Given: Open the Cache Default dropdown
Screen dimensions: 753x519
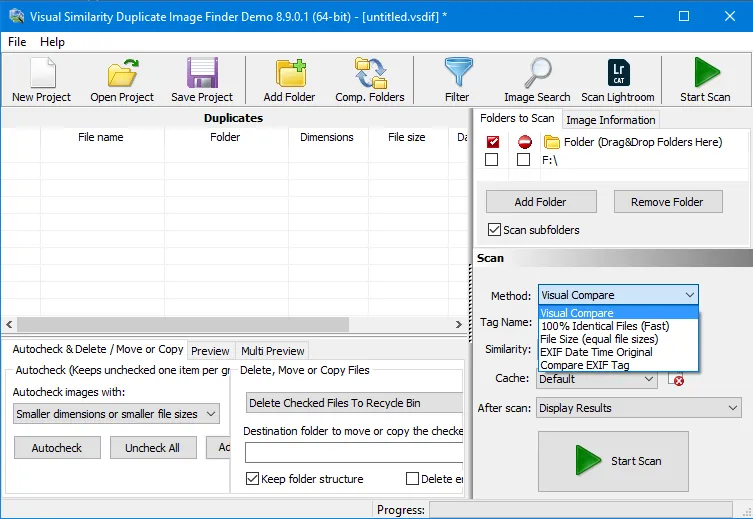Looking at the screenshot, I should (596, 379).
